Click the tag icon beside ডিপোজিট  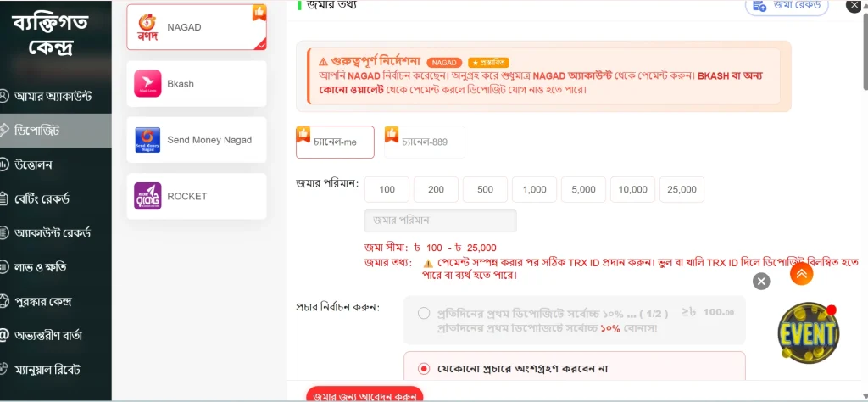tap(4, 131)
